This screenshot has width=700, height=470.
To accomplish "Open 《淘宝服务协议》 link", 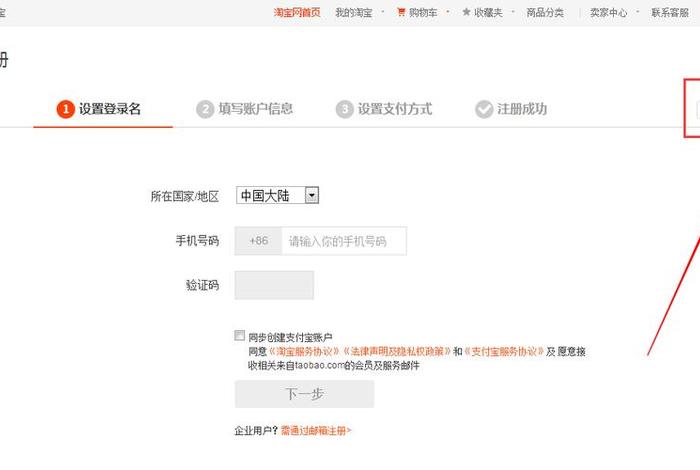I will [304, 352].
